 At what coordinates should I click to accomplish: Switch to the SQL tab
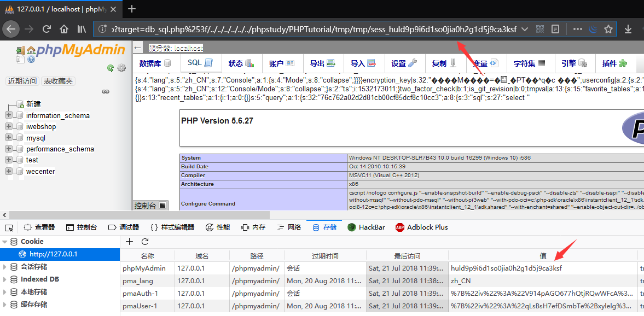click(x=200, y=63)
